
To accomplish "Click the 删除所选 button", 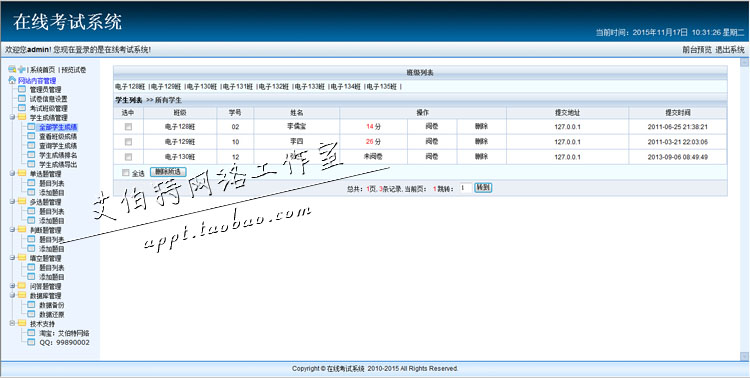I will pyautogui.click(x=168, y=172).
